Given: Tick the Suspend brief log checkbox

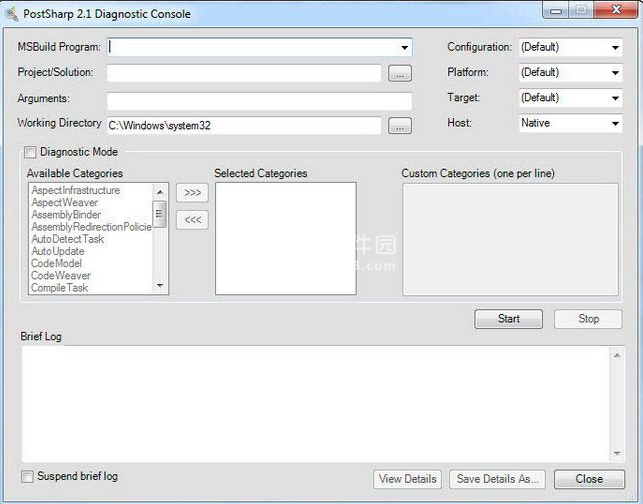Looking at the screenshot, I should coord(27,477).
